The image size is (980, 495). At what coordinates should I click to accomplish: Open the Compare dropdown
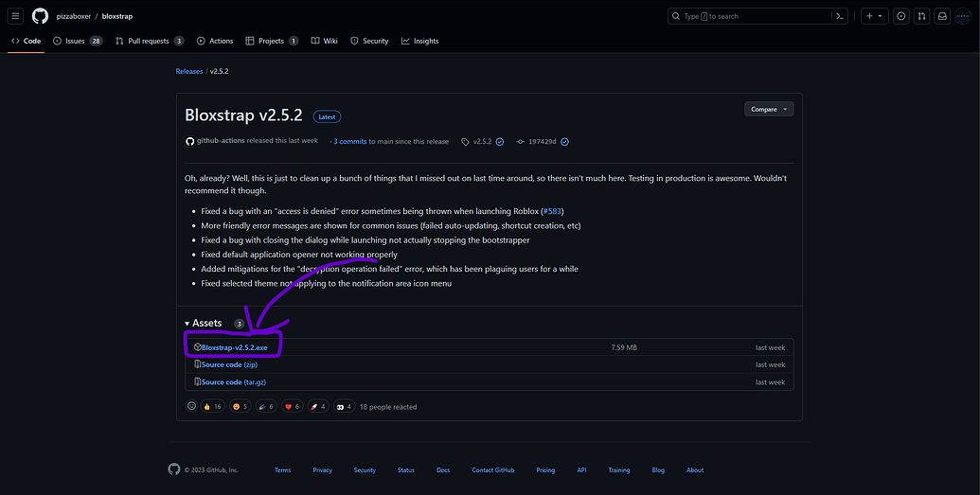coord(769,110)
